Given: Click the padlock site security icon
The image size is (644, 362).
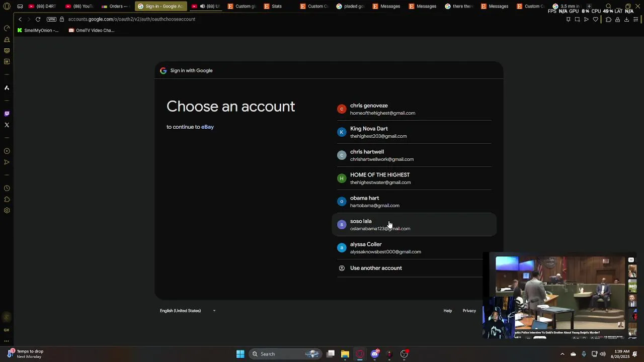Looking at the screenshot, I should (62, 19).
